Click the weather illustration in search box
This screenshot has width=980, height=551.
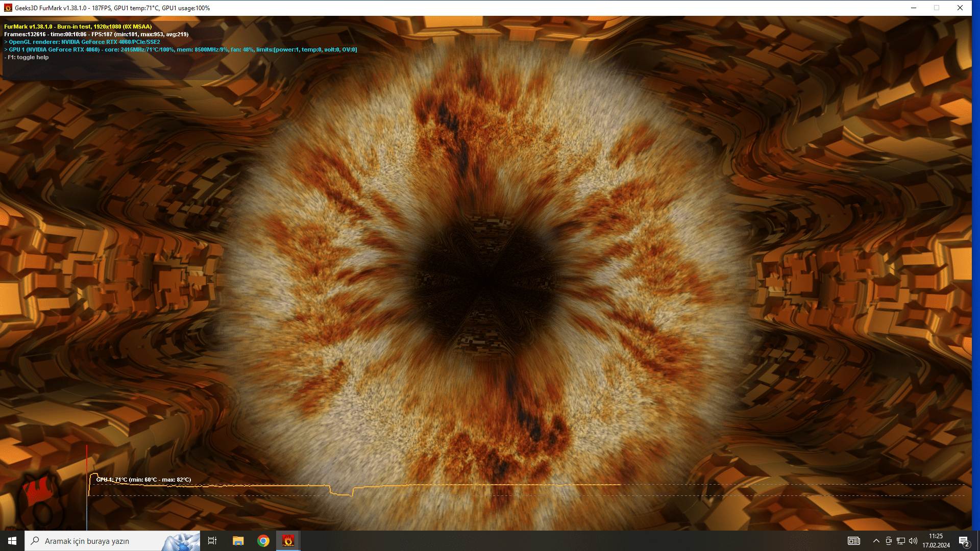coord(182,541)
